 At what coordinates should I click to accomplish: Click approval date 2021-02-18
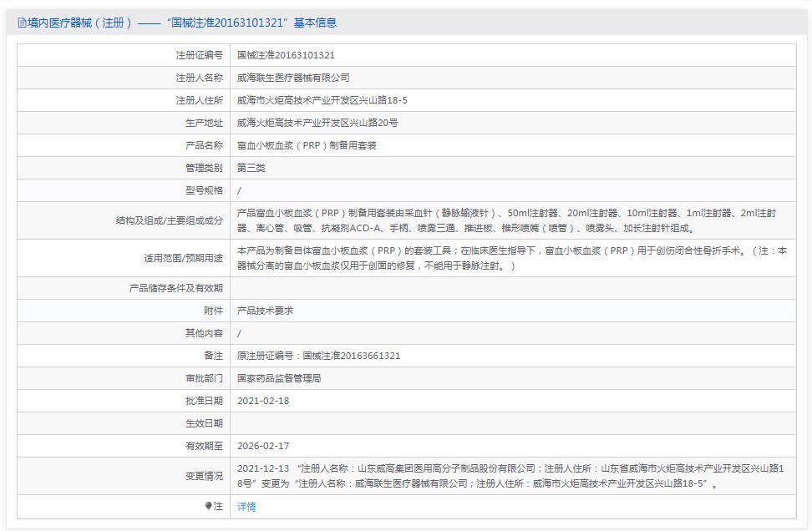point(263,401)
